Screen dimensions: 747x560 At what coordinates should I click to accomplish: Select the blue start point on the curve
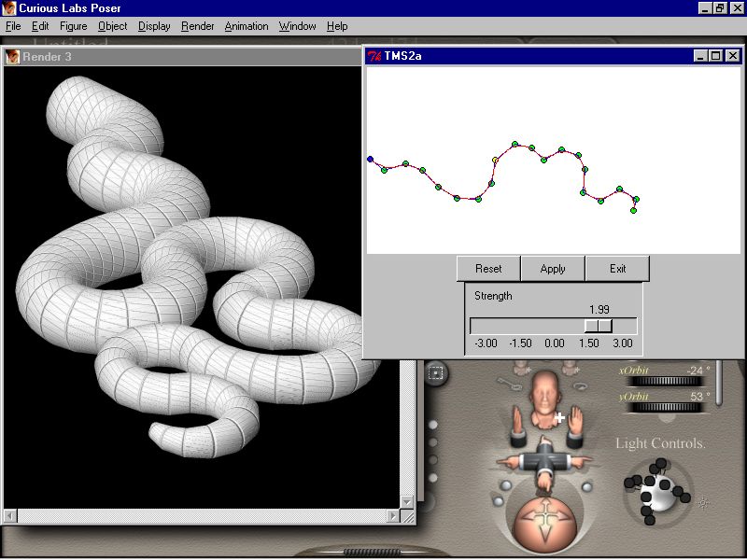(370, 160)
